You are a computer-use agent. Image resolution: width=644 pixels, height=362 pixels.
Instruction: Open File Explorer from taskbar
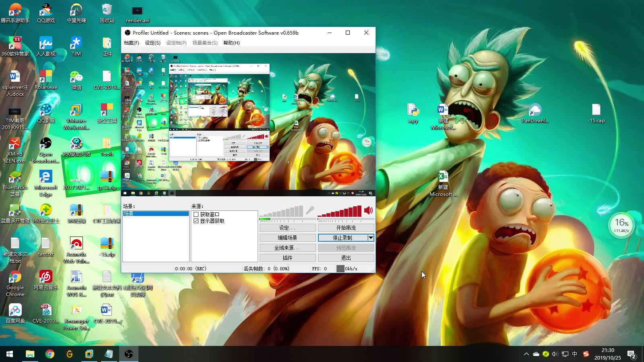tap(30, 354)
